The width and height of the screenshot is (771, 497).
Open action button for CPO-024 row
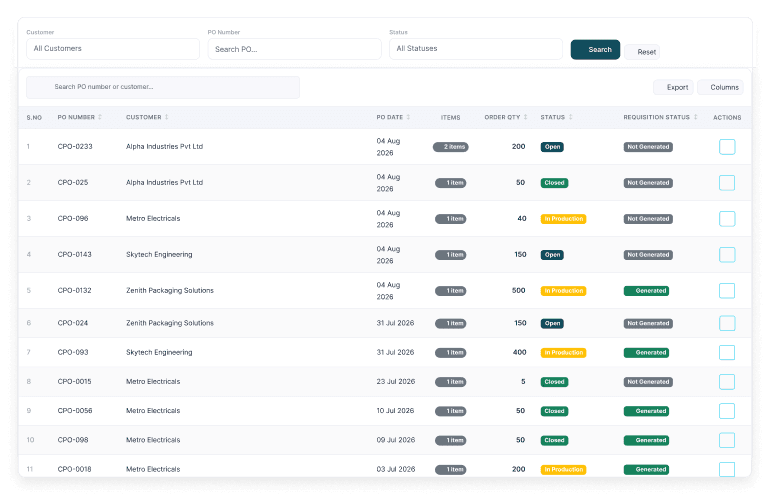pos(727,323)
